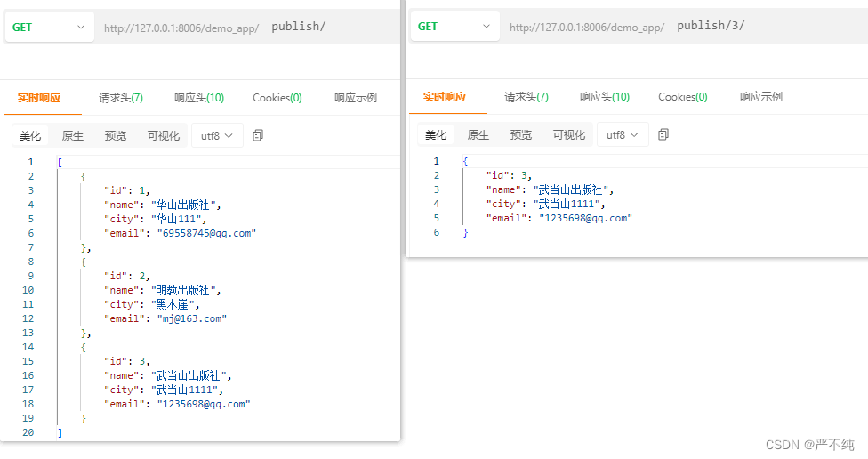Open left panel Cookies(0) tab
Screen dimensions: 868x459
click(x=277, y=98)
